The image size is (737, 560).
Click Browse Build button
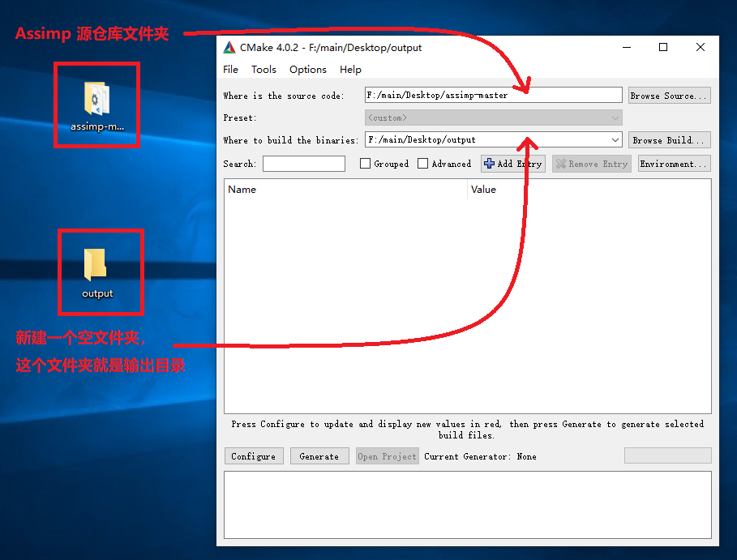[669, 140]
